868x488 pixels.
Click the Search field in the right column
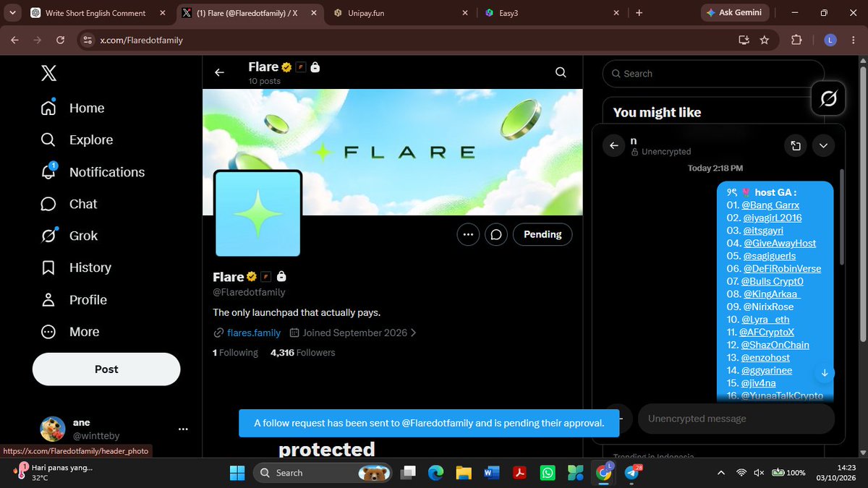click(x=713, y=74)
